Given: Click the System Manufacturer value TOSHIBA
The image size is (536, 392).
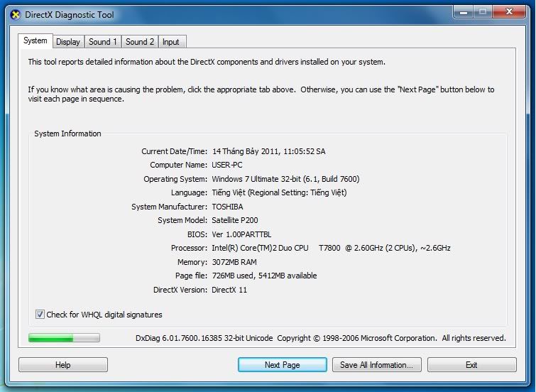Looking at the screenshot, I should (x=227, y=207).
